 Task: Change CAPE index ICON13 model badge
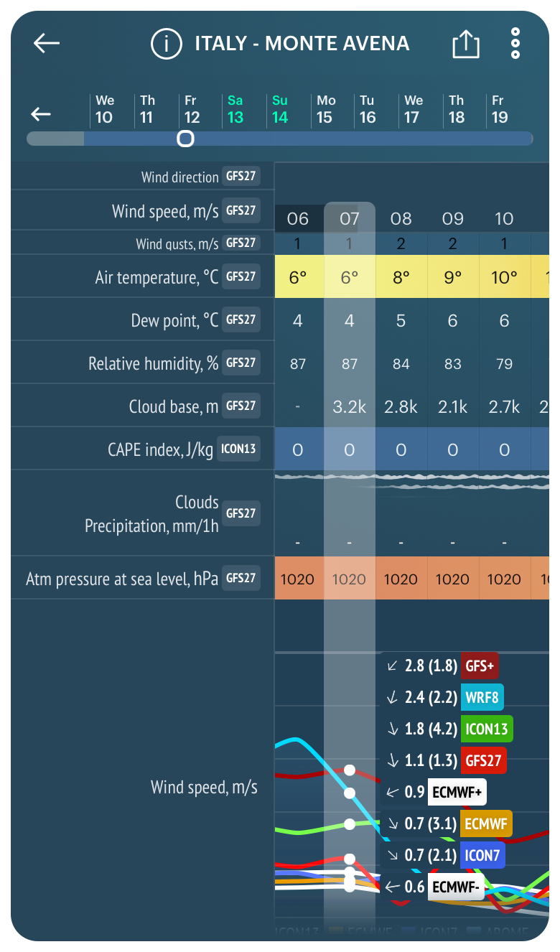point(239,449)
